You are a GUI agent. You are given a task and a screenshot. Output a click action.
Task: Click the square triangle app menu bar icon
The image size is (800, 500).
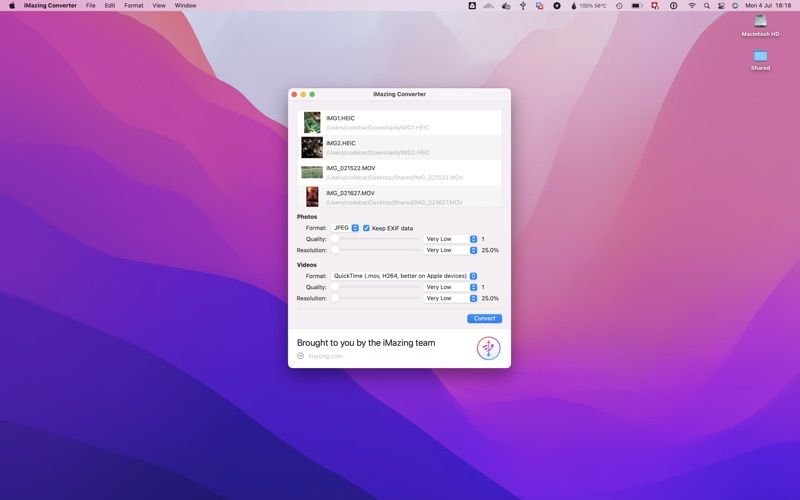tap(472, 6)
